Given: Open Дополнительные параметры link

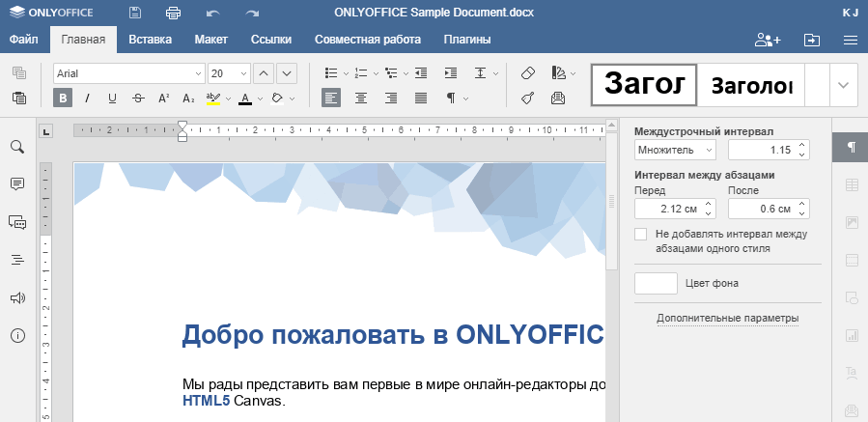Looking at the screenshot, I should [x=727, y=319].
